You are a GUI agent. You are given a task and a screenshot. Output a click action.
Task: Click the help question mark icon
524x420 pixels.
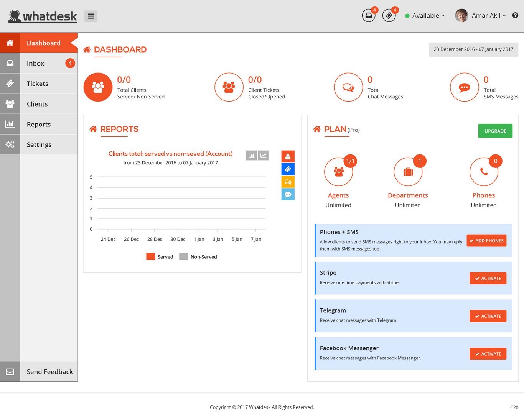515,15
